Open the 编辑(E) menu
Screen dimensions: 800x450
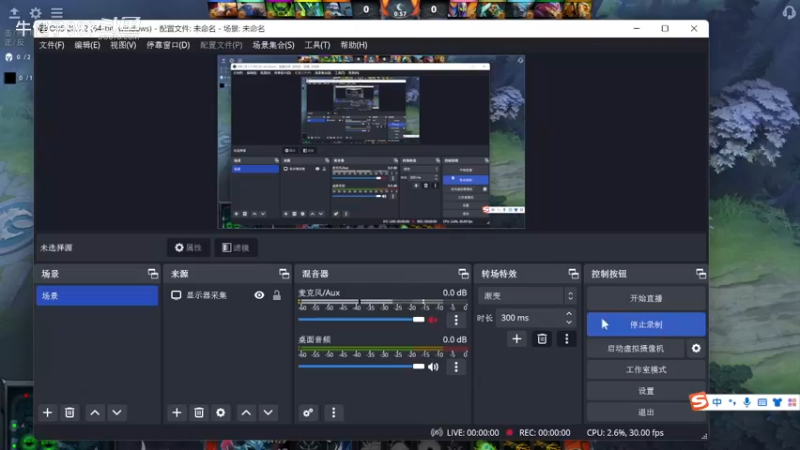(x=87, y=45)
